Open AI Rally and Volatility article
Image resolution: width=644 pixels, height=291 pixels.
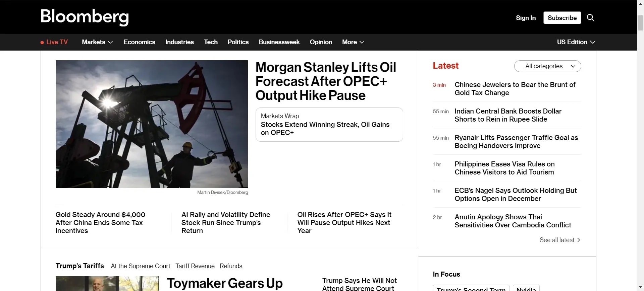click(226, 223)
